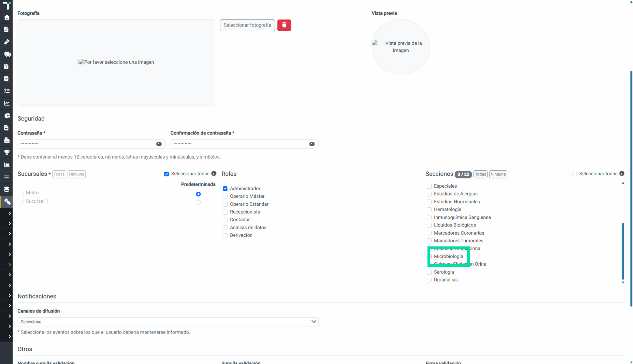Viewport: 633px width, 364px height.
Task: Click Todas button next to Secciones
Action: pyautogui.click(x=480, y=174)
